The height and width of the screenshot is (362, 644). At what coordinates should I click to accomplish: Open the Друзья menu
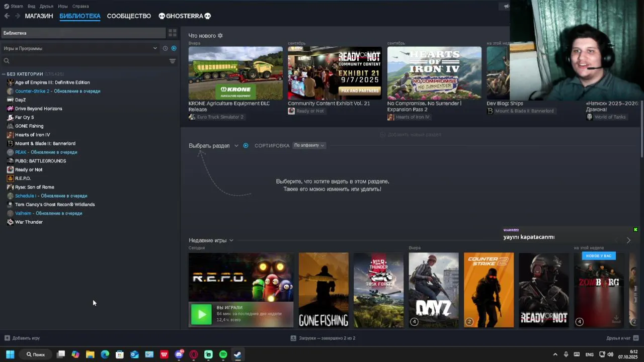coord(46,6)
